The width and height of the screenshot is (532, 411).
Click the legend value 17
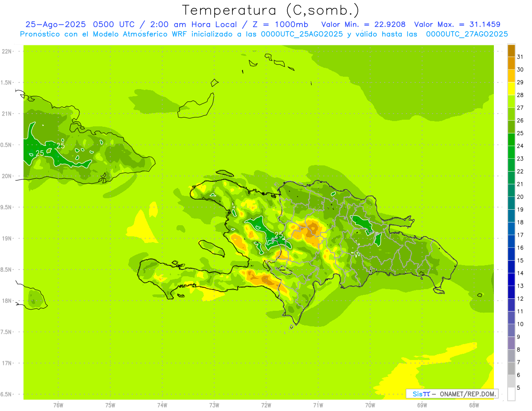pyautogui.click(x=520, y=235)
